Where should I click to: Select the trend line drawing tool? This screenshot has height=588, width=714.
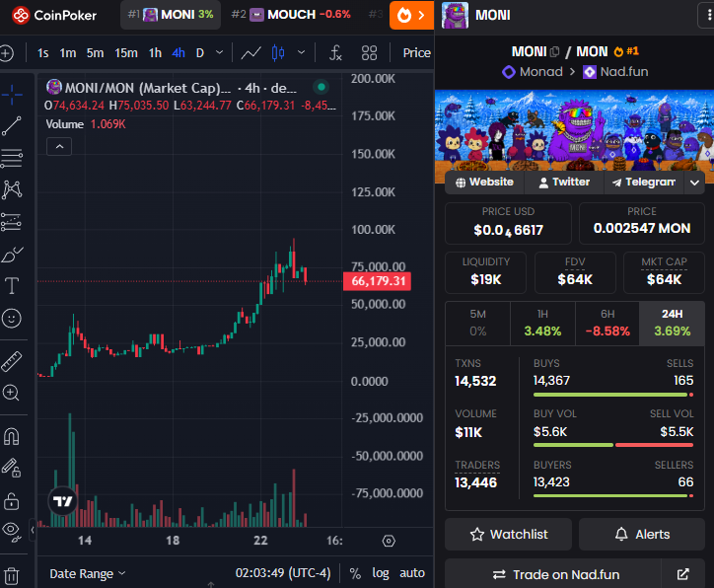[x=12, y=126]
